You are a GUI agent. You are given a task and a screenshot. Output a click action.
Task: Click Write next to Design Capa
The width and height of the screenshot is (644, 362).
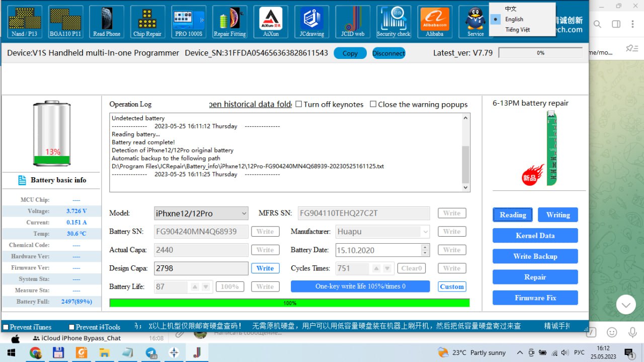pos(265,268)
